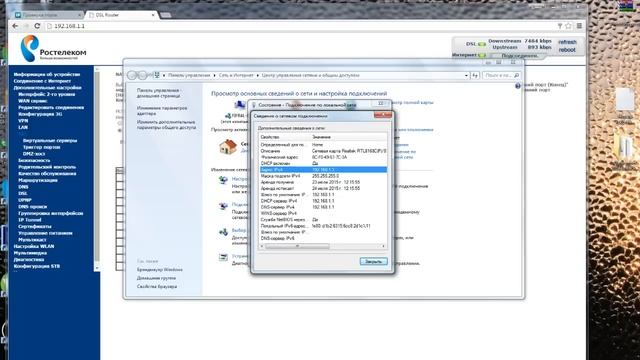This screenshot has height=360, width=640.
Task: Click the Rostelecom logo
Action: pos(53,48)
